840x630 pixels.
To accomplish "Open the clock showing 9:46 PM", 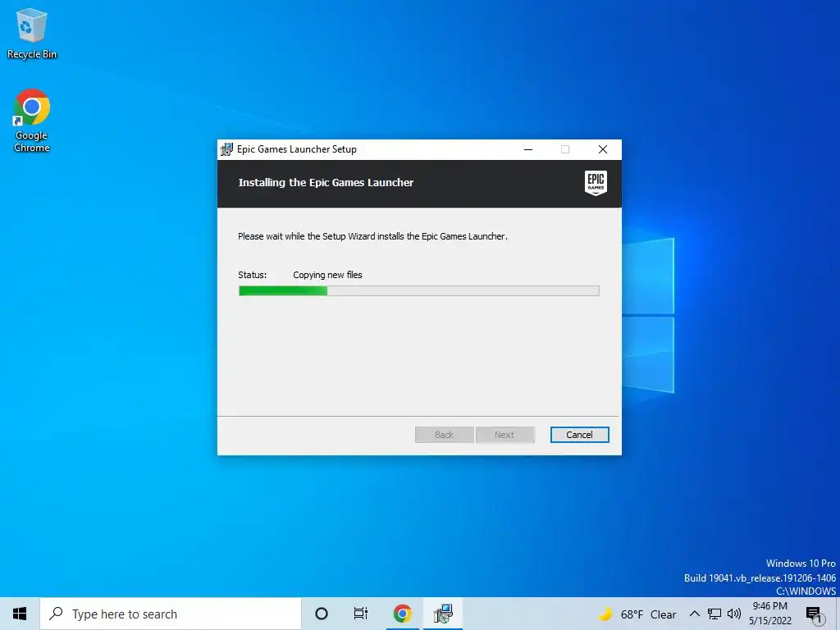I will tap(769, 614).
